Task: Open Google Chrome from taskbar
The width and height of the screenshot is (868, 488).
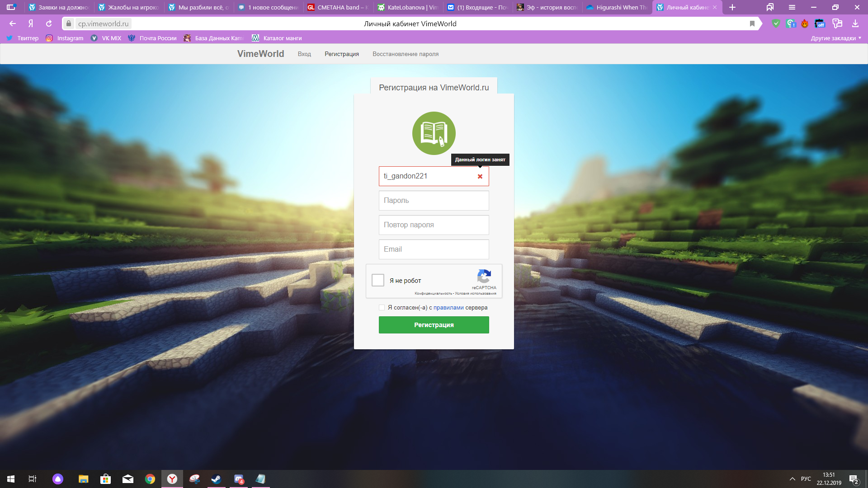Action: (150, 479)
